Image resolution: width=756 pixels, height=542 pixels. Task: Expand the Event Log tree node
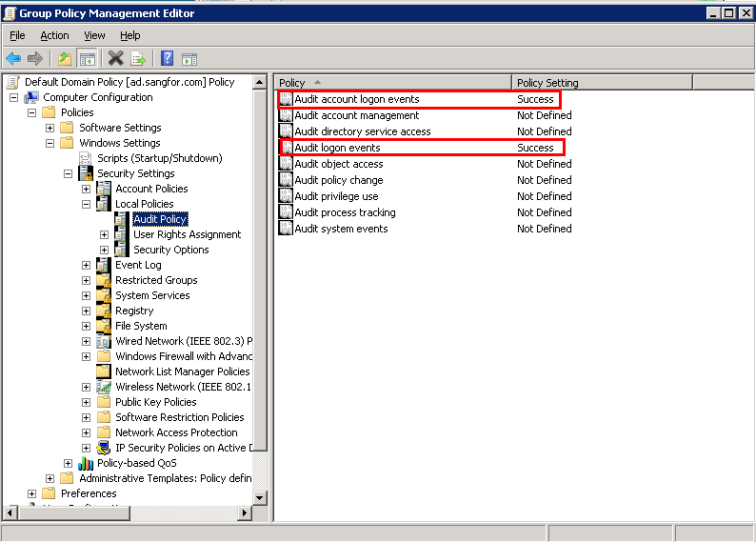[86, 265]
